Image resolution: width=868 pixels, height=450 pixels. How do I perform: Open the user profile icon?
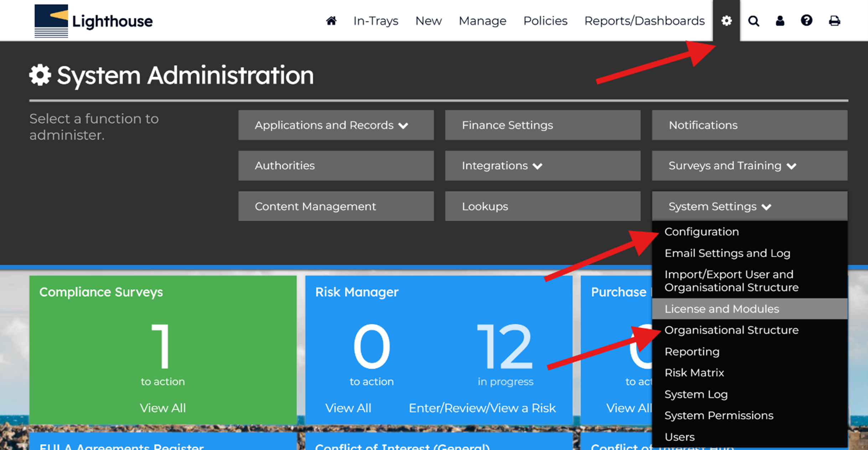coord(780,21)
